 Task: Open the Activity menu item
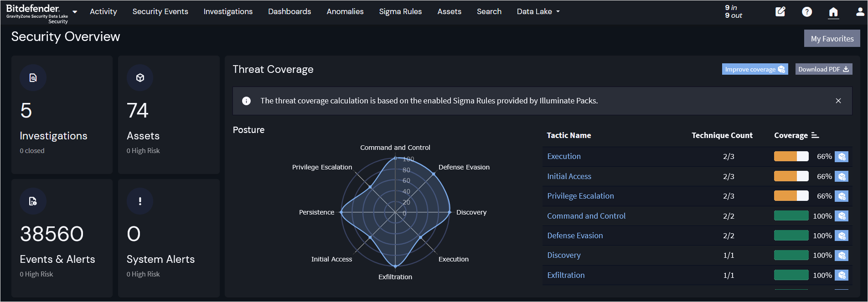click(103, 11)
